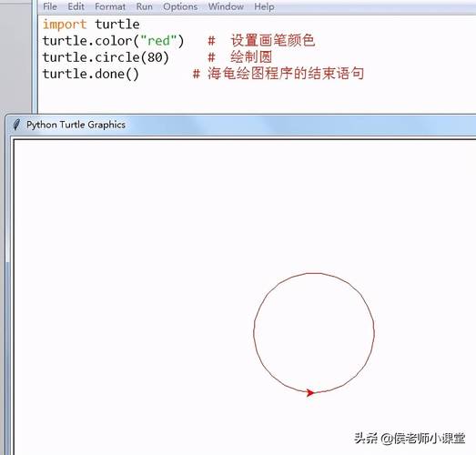Click the Python Turtle Graphics feather icon
Screen dimensions: 476x455
pyautogui.click(x=16, y=125)
